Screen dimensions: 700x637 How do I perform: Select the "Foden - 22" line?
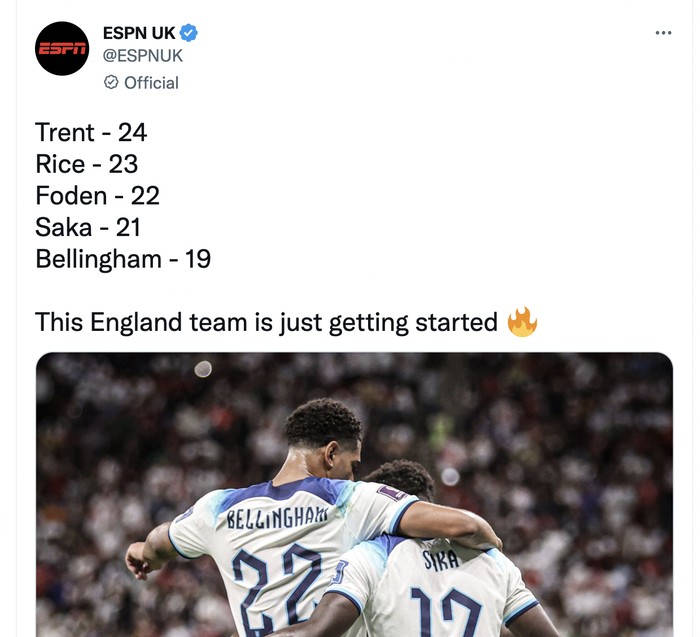(x=97, y=196)
